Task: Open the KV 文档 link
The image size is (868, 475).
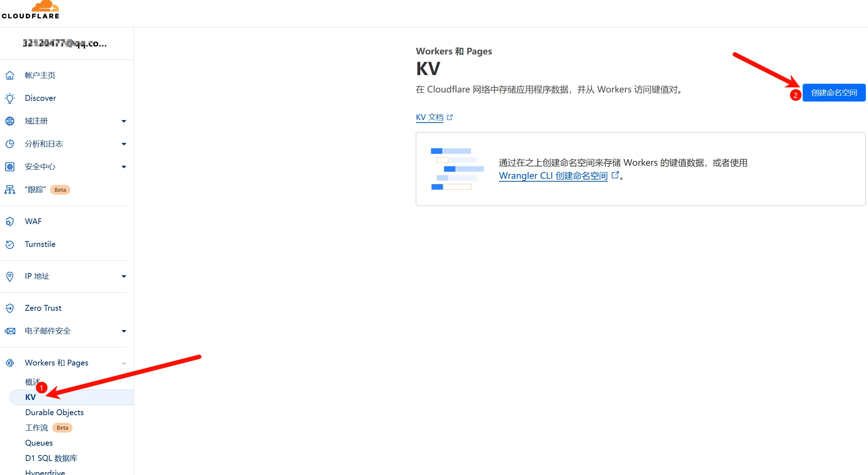Action: coord(430,117)
